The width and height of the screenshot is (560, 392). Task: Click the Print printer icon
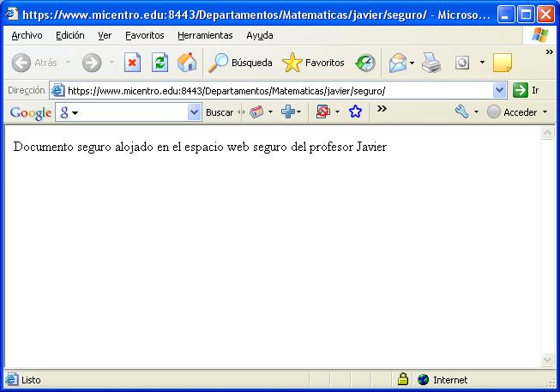pos(431,63)
